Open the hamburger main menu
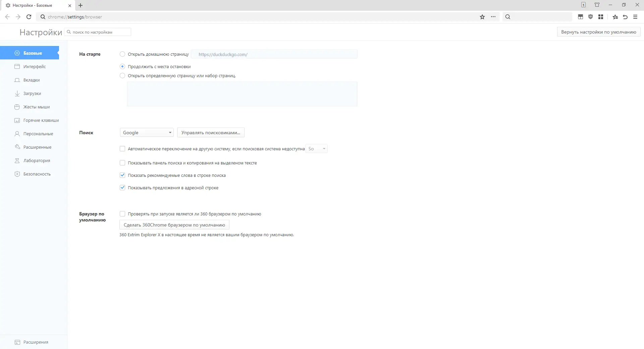The height and width of the screenshot is (349, 644). (x=635, y=17)
